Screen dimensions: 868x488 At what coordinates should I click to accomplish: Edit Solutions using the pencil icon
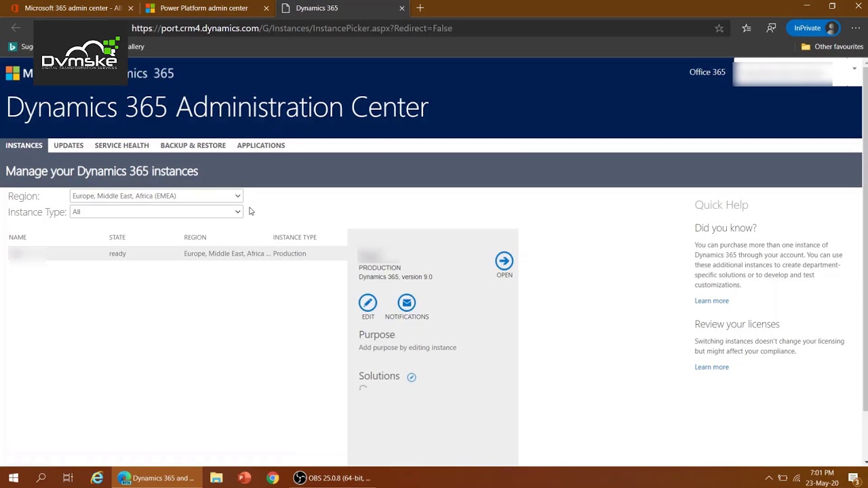(x=412, y=377)
